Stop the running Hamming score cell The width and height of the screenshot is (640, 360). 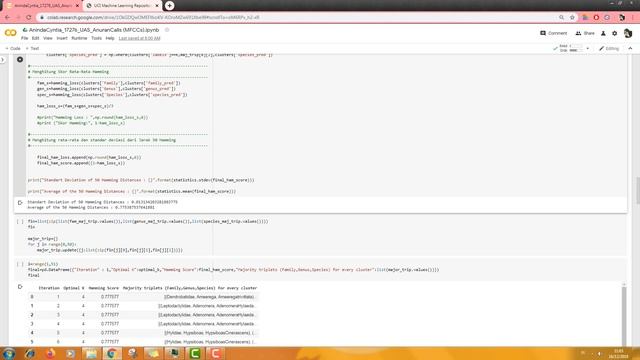[x=20, y=60]
